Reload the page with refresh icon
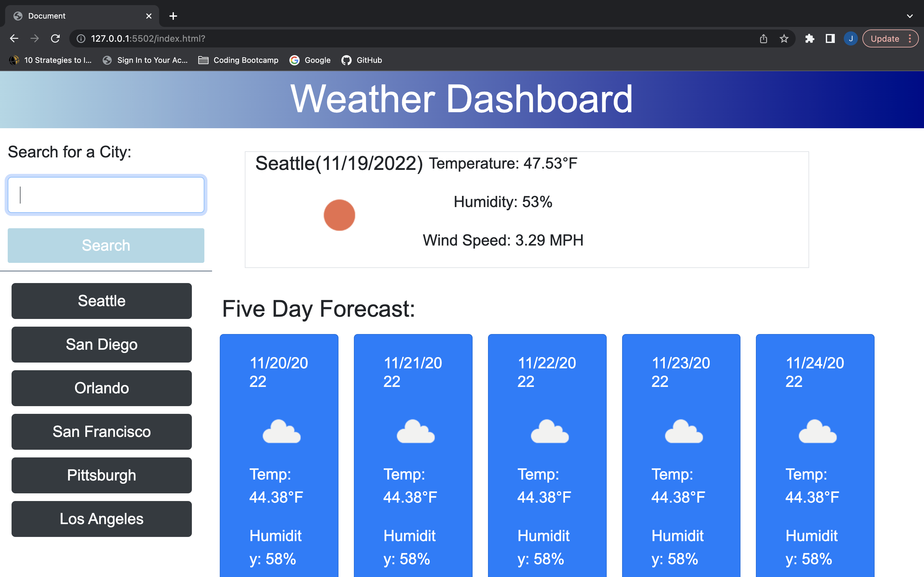This screenshot has width=924, height=577. pos(56,38)
